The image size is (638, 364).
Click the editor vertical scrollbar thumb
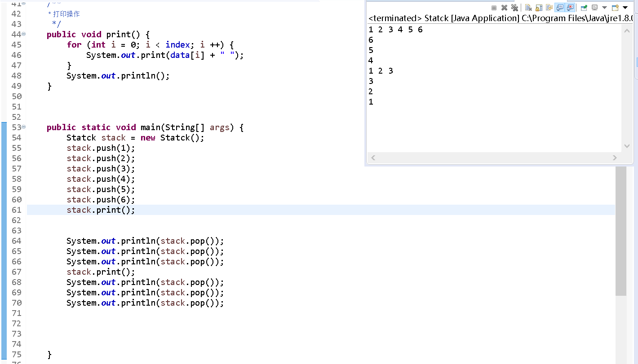pyautogui.click(x=621, y=231)
